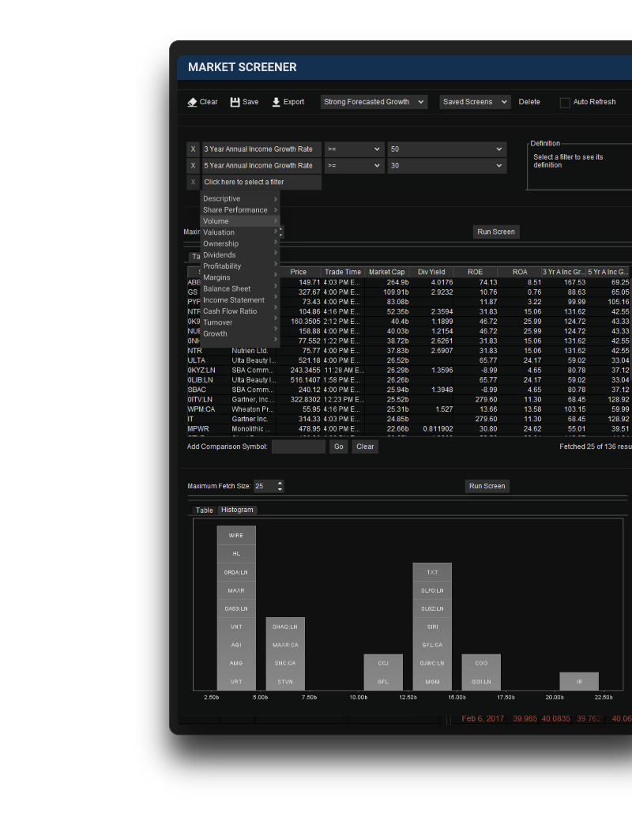The height and width of the screenshot is (840, 632).
Task: Choose Profitability in the filter category menu
Action: pos(222,266)
